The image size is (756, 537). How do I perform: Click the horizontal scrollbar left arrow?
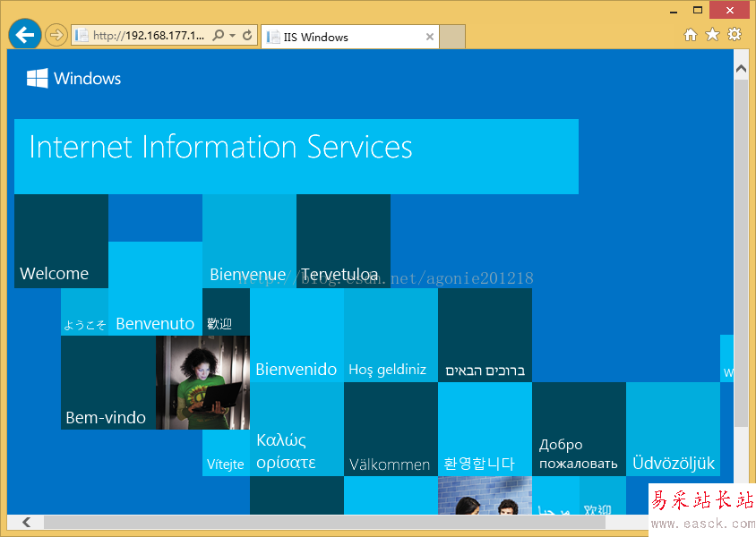point(27,522)
